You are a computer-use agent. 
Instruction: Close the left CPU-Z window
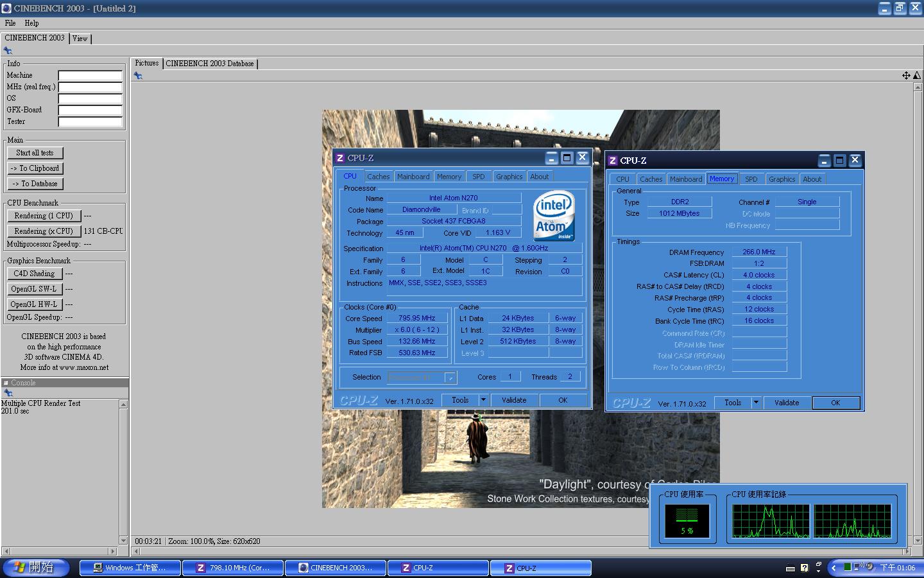582,158
